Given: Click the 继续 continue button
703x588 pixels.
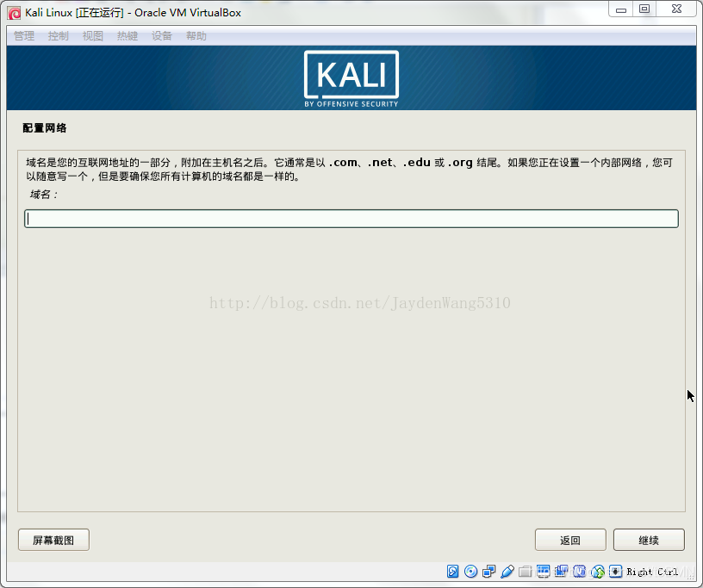Looking at the screenshot, I should tap(649, 540).
